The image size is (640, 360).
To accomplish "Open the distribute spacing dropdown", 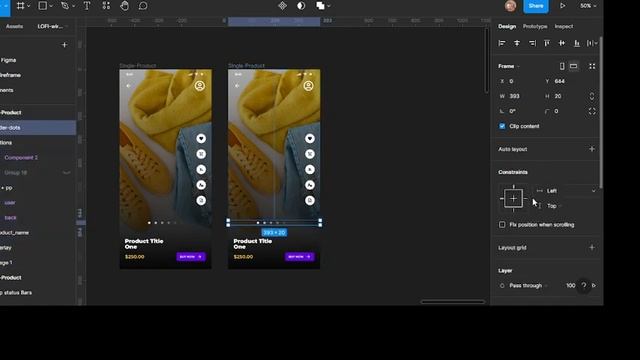I will click(592, 43).
